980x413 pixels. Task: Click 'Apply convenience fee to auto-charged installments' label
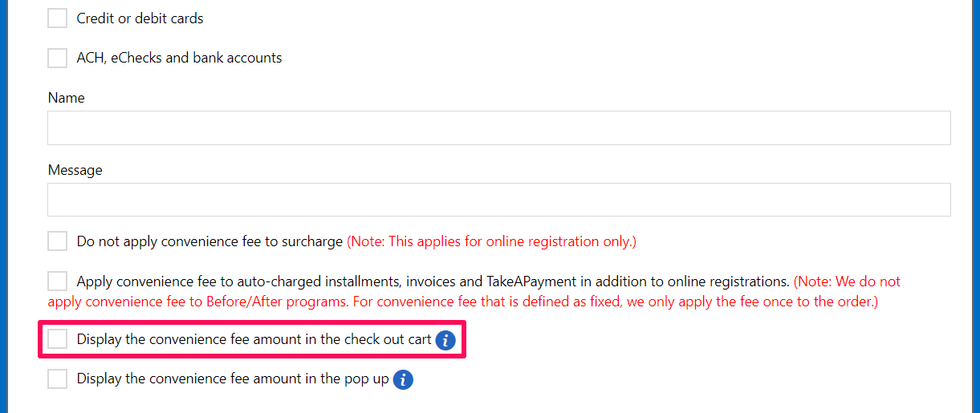433,281
